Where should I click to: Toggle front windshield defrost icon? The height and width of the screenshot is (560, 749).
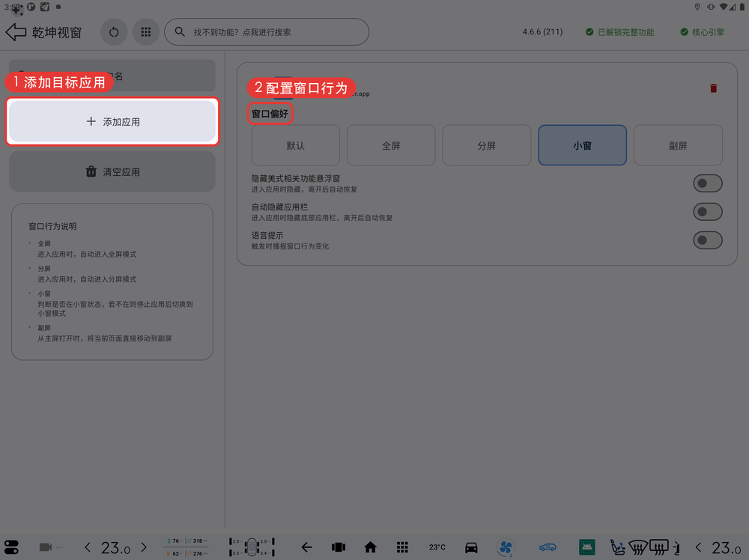click(638, 547)
